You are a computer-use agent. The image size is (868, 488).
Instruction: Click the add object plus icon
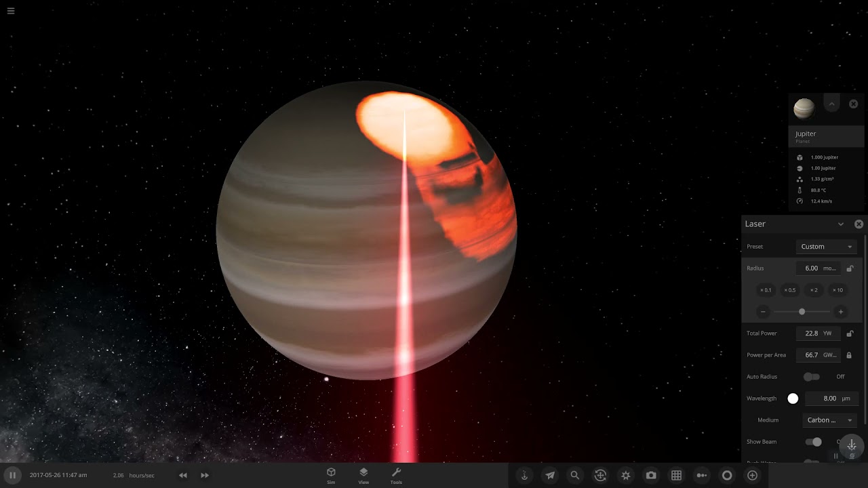click(x=752, y=475)
